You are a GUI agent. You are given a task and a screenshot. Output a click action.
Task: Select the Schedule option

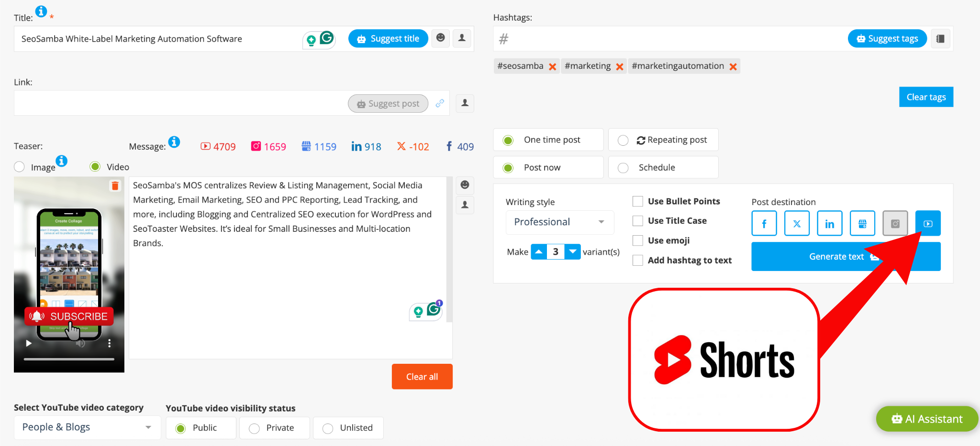[x=663, y=168]
